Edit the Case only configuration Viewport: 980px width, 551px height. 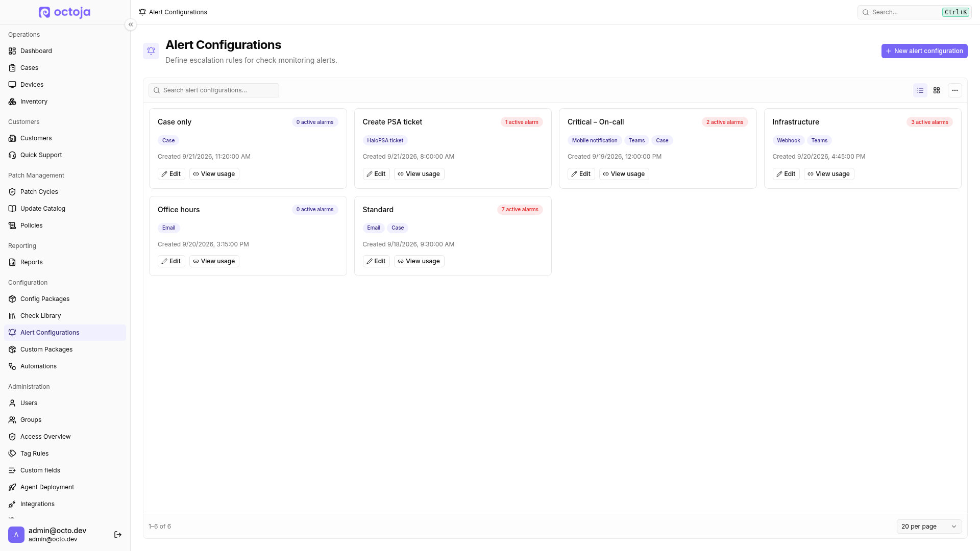[x=171, y=174]
